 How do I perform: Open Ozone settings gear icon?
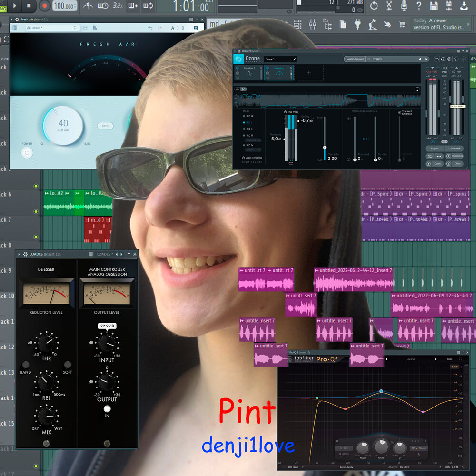449,59
